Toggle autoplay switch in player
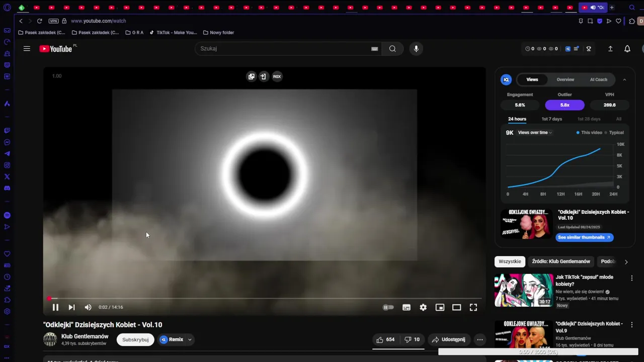This screenshot has width=644, height=362. tap(388, 307)
